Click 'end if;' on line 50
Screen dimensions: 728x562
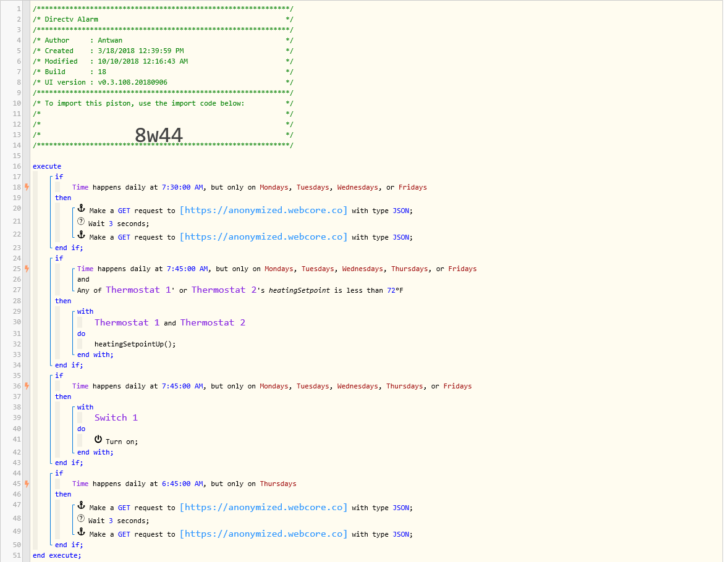point(69,545)
